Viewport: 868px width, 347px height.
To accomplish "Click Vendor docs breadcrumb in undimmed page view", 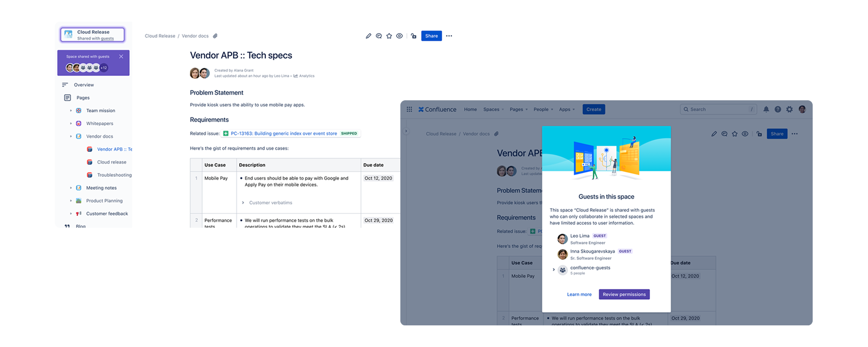I will tap(195, 36).
